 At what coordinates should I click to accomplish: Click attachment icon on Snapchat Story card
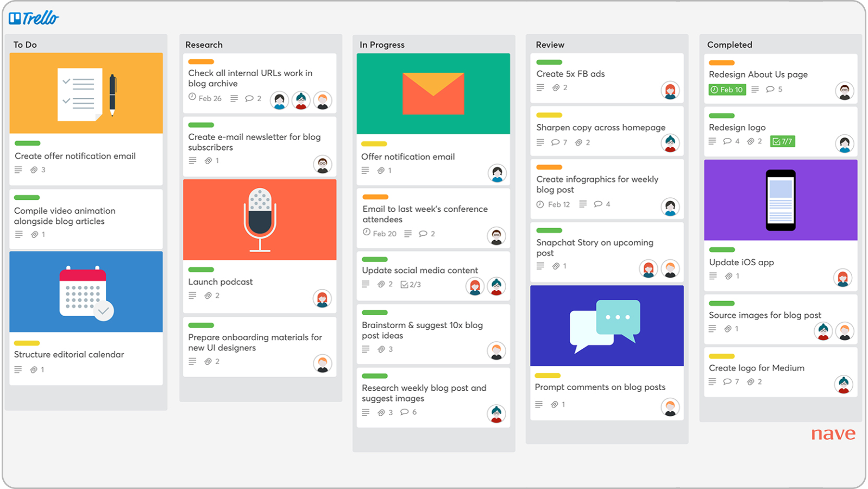point(556,266)
